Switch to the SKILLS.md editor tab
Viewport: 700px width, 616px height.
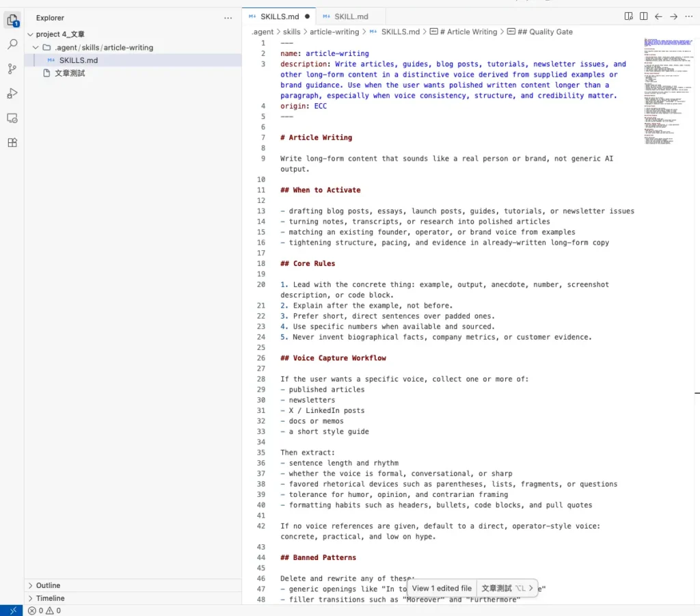coord(279,16)
